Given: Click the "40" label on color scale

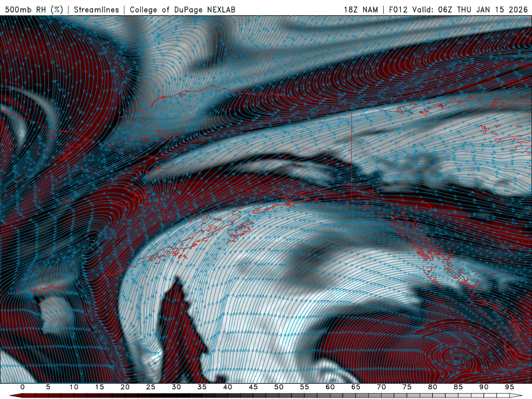Looking at the screenshot, I should click(x=227, y=387).
